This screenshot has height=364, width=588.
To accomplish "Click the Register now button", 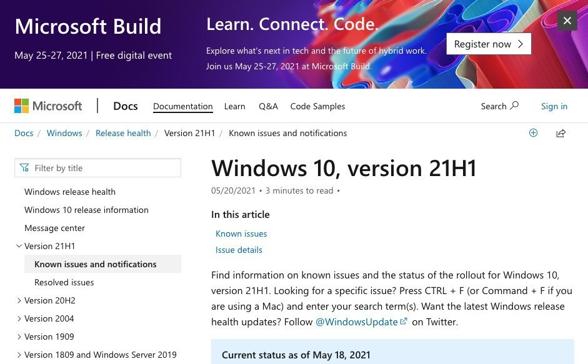I will pos(489,44).
